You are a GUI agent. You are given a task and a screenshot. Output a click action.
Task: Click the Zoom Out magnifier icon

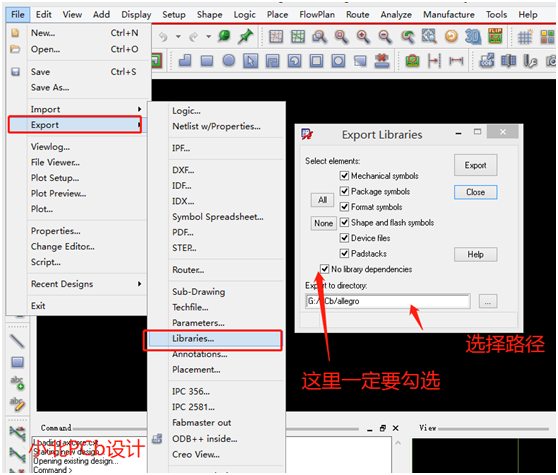pyautogui.click(x=385, y=36)
